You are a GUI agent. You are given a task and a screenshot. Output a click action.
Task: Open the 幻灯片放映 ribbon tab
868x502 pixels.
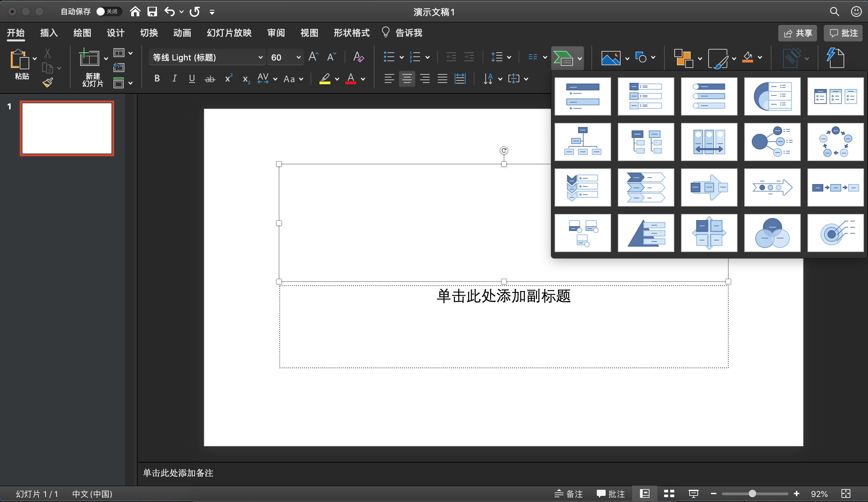point(229,33)
